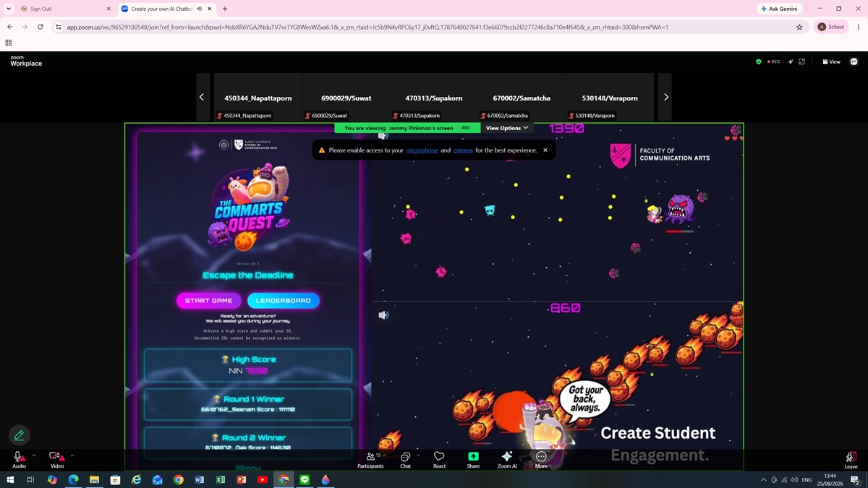
Task: Show previous participants in gallery strip
Action: click(202, 97)
